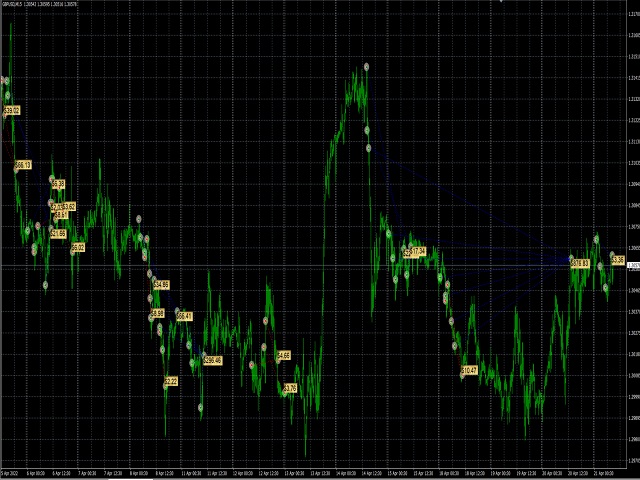Click the current price tag on price axis
Screen dimensions: 640x480
coord(633,266)
